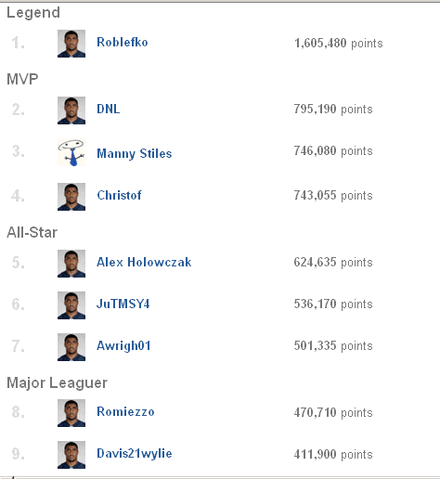
Task: Click Romiezzo's avatar thumbnail
Action: [x=71, y=413]
